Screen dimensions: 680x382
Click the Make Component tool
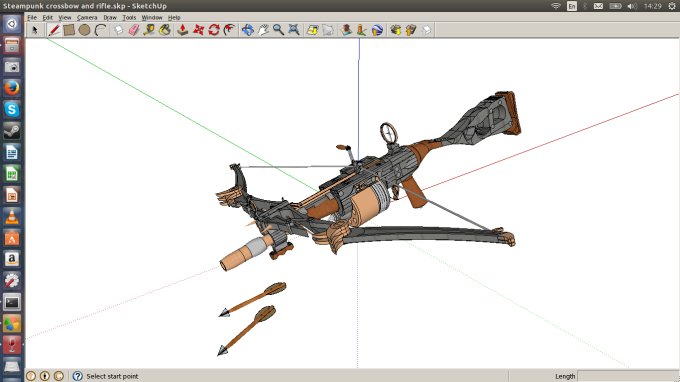pyautogui.click(x=118, y=30)
